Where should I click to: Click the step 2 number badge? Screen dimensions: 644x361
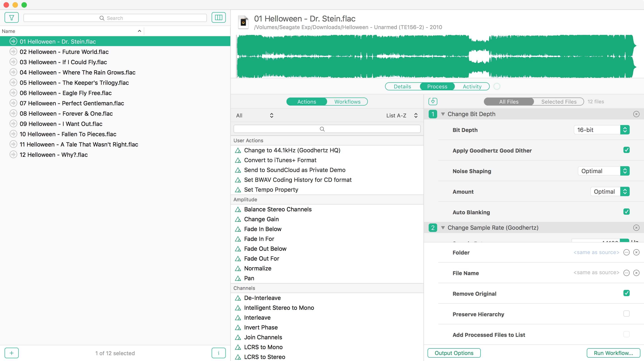coord(433,228)
